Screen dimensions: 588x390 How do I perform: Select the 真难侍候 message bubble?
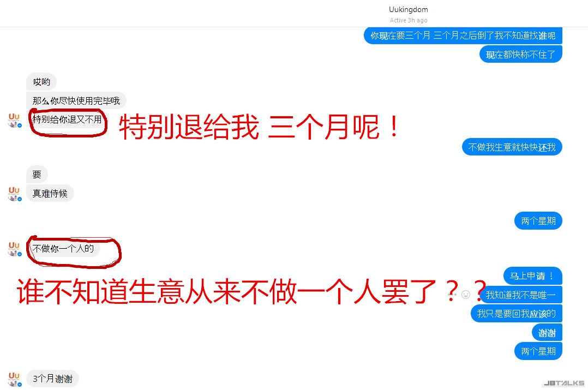click(50, 194)
